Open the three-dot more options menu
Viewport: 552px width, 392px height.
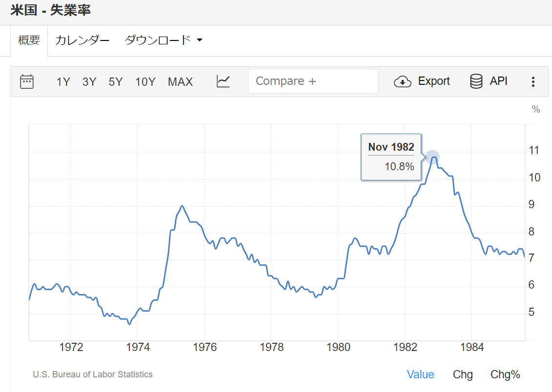533,81
